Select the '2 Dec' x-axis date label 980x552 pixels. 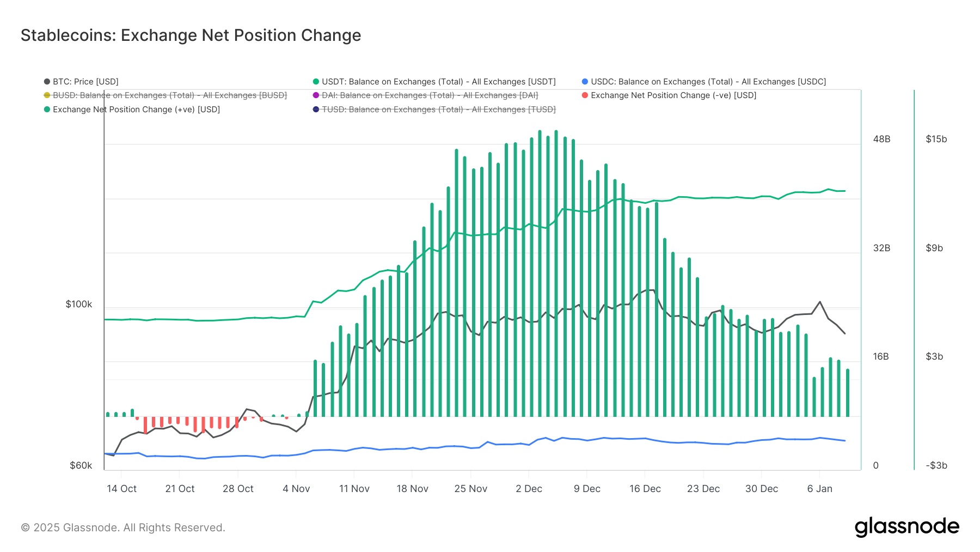pos(529,489)
